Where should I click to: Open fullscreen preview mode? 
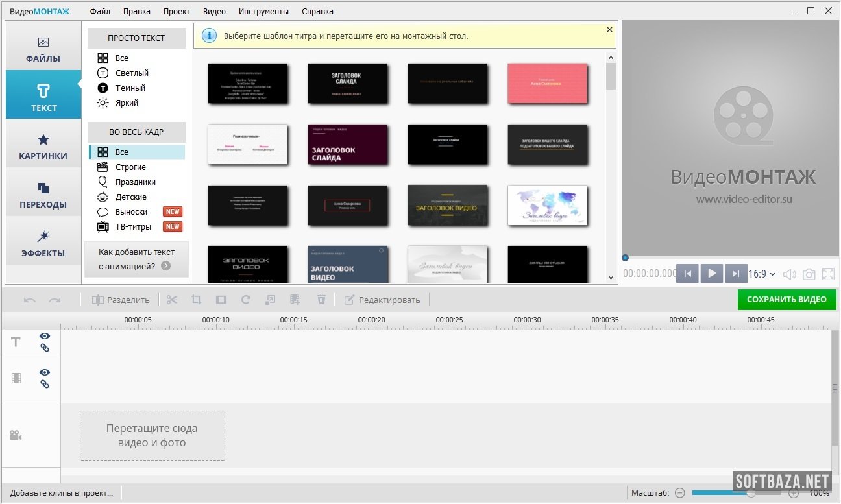tap(828, 274)
